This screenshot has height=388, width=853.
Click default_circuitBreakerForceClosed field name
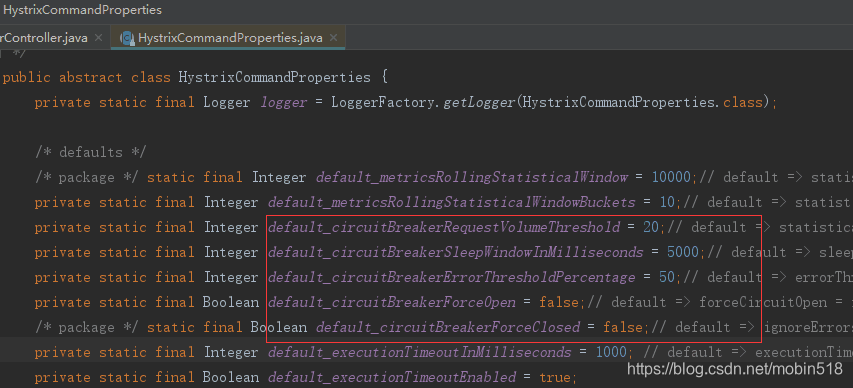(x=448, y=327)
